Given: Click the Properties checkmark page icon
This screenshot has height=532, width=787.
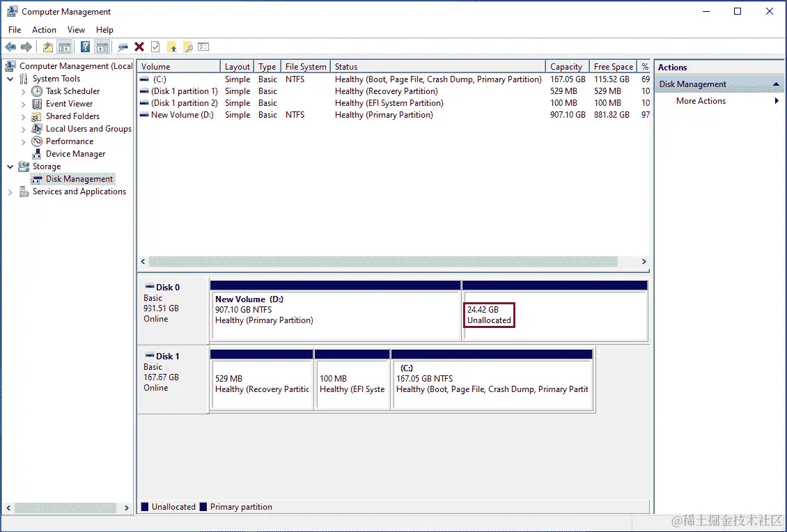Looking at the screenshot, I should [x=155, y=47].
